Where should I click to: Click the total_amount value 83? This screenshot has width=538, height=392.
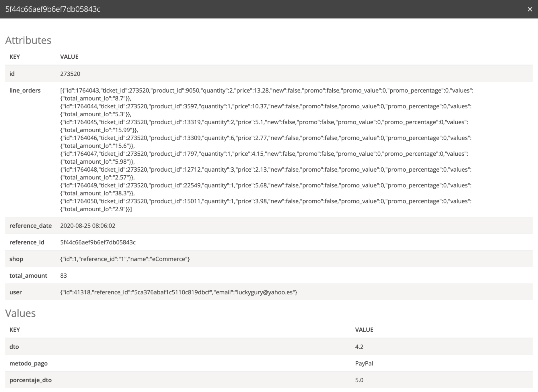pyautogui.click(x=63, y=275)
